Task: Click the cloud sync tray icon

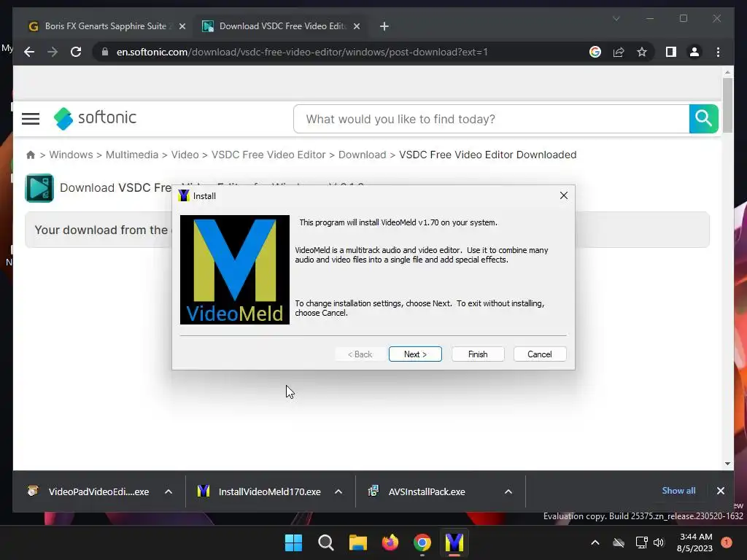Action: point(619,542)
